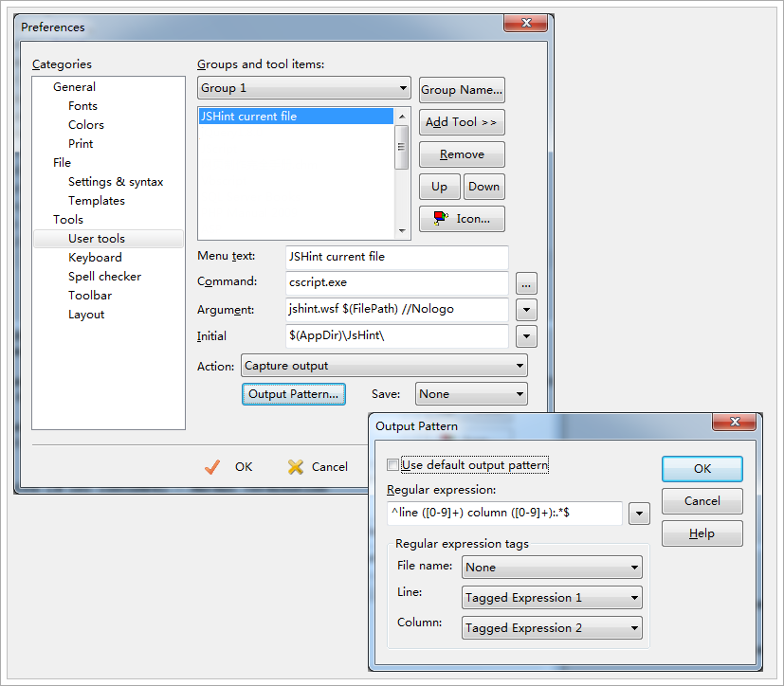The image size is (784, 686).
Task: Click the Menu text input field
Action: [397, 258]
